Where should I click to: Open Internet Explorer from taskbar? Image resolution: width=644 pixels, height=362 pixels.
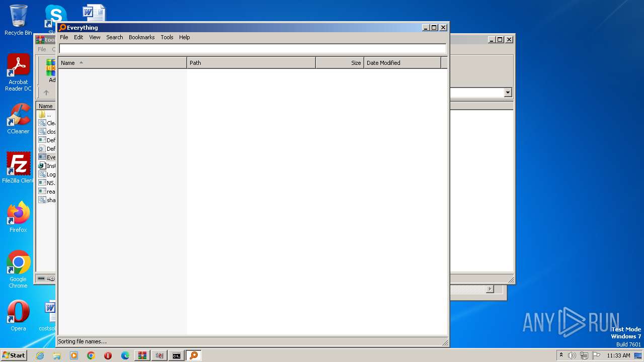(x=40, y=355)
